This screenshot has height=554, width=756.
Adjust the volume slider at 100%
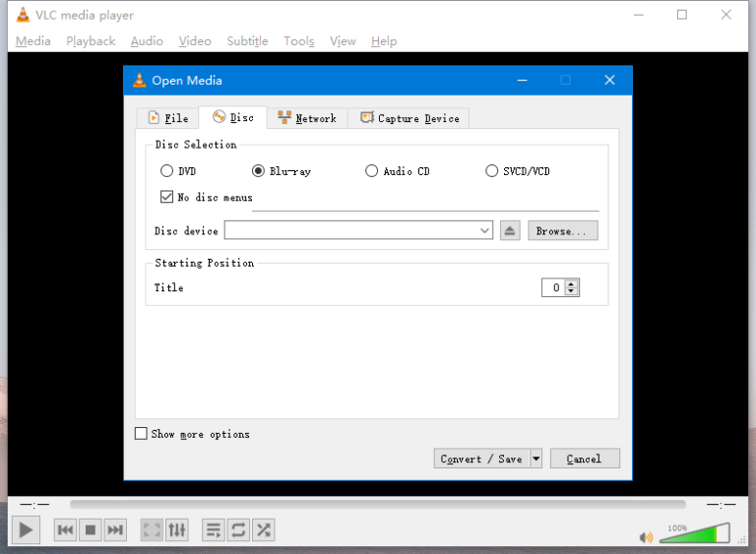694,533
